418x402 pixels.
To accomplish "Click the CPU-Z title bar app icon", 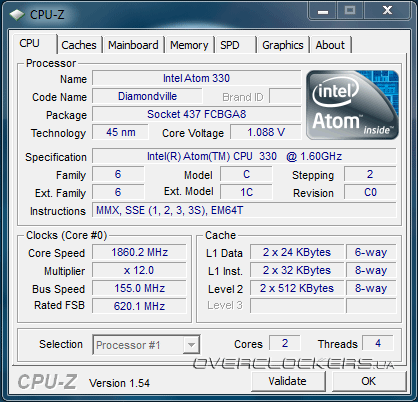I will click(17, 14).
